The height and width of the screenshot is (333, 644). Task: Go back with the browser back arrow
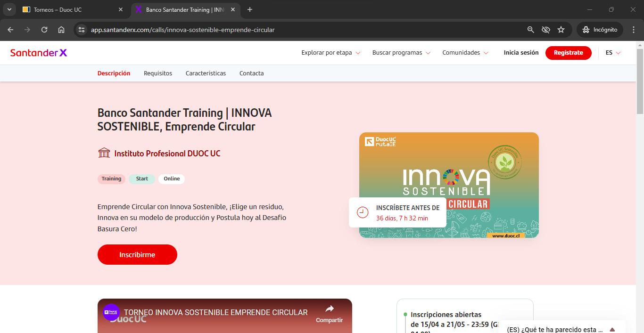click(10, 30)
